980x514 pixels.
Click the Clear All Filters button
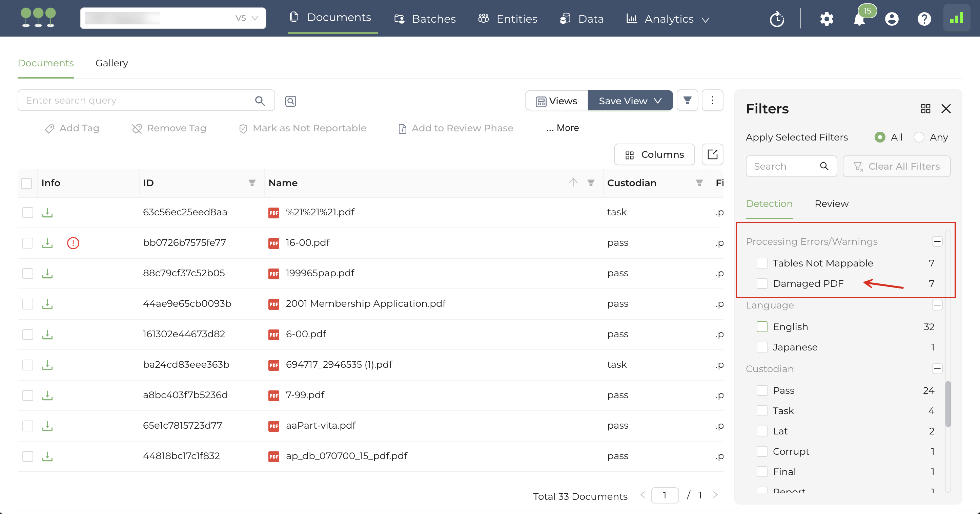pos(896,166)
